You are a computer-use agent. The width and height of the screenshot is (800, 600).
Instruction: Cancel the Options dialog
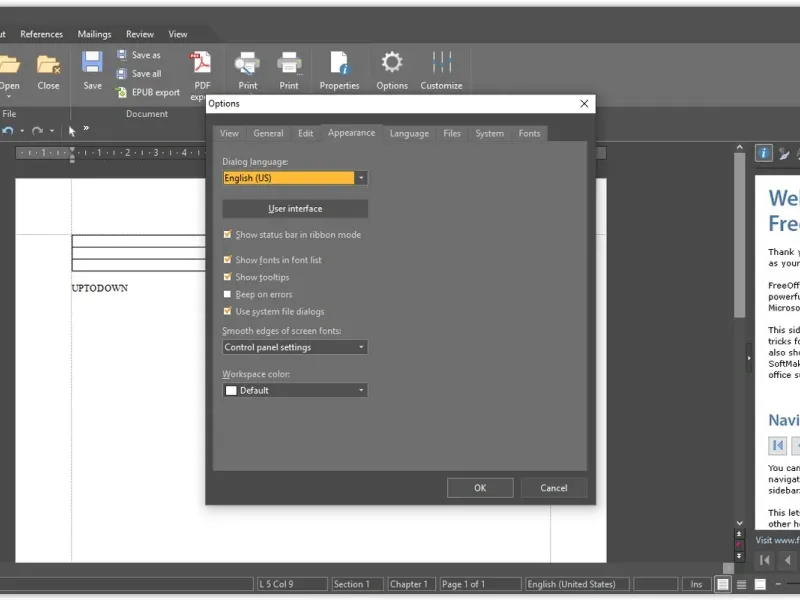click(554, 488)
